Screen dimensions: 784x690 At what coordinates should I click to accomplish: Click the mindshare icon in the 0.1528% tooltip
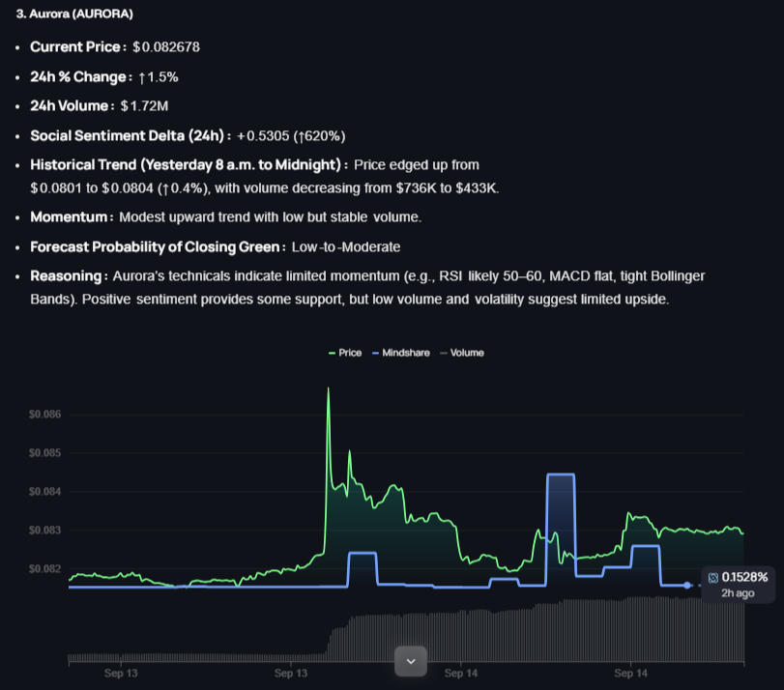click(x=713, y=578)
